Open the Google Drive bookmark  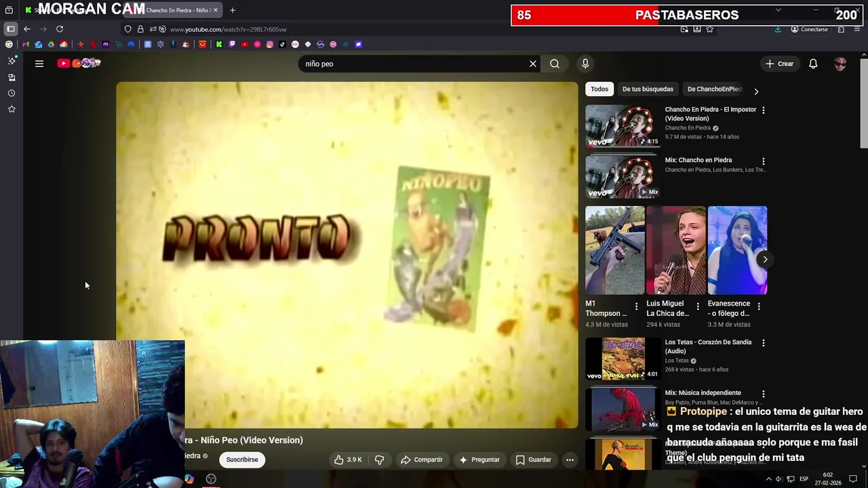(51, 44)
